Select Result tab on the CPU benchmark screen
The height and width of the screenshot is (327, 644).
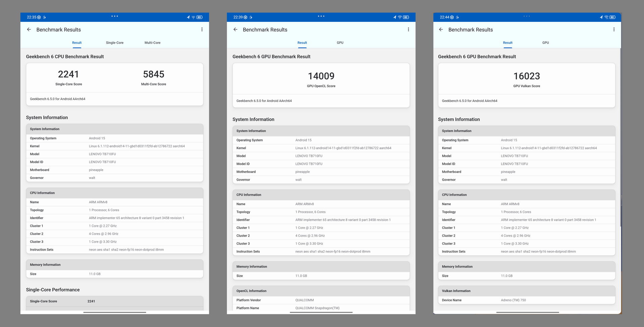click(x=77, y=43)
